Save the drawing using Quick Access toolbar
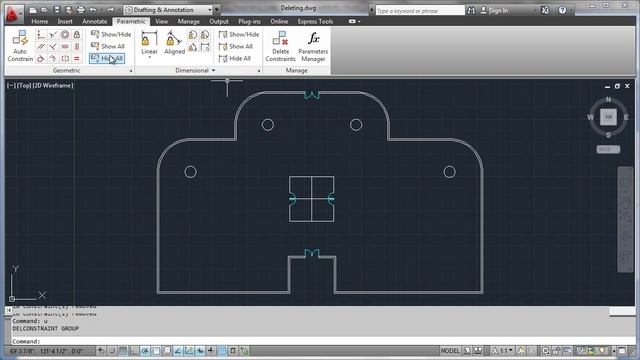Screen dimensions: 640x360 [57, 10]
